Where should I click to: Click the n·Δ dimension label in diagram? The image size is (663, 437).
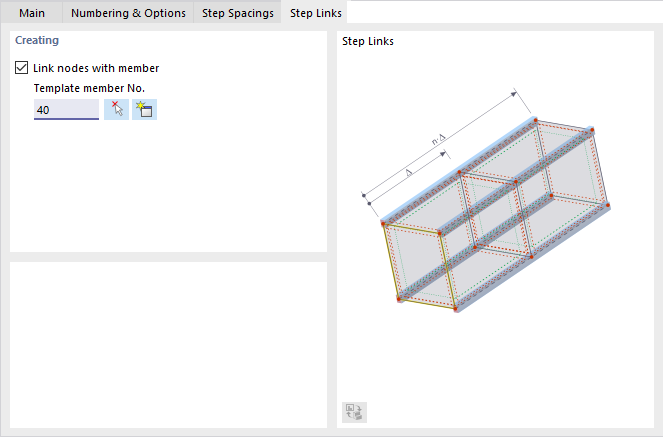click(x=437, y=143)
